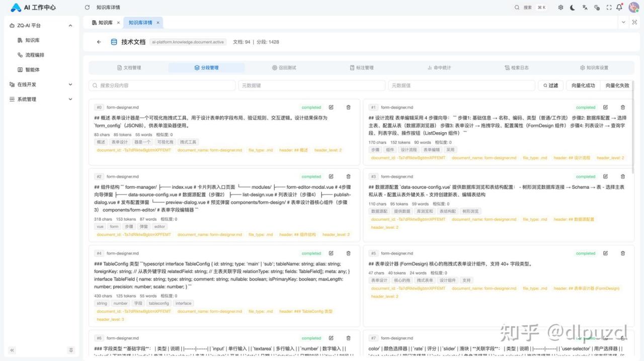
Task: Open the tab list dropdown chevron
Action: pos(623,23)
